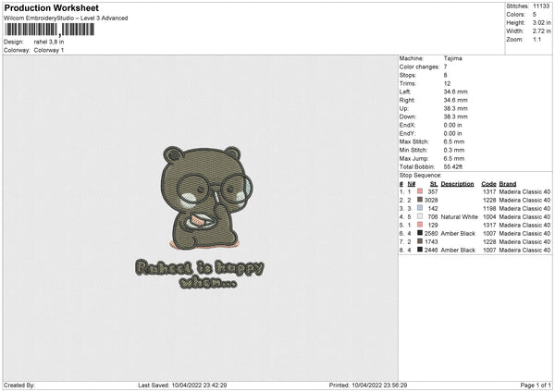Pick the brown swatch in stop row 7
Image resolution: width=555 pixels, height=392 pixels.
(x=420, y=241)
